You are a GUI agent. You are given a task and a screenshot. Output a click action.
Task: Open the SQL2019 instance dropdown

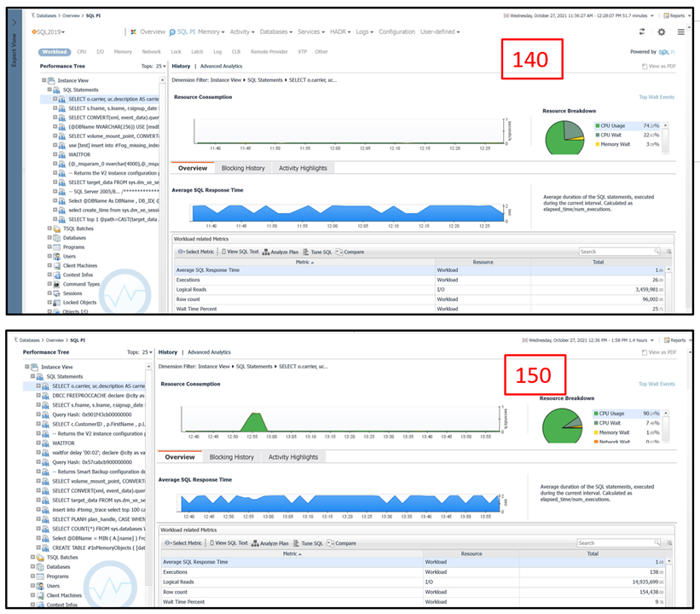(x=49, y=32)
